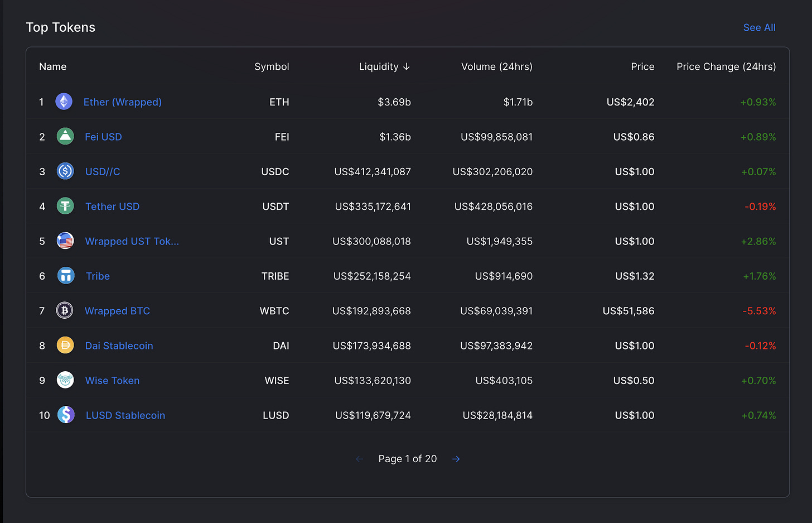Viewport: 812px width, 523px height.
Task: Click the Dai Stablecoin token logo
Action: (x=65, y=345)
